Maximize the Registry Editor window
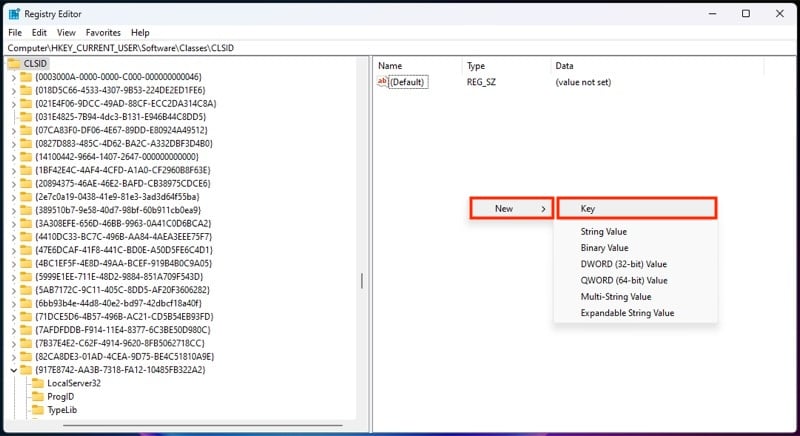The image size is (800, 436). point(746,14)
